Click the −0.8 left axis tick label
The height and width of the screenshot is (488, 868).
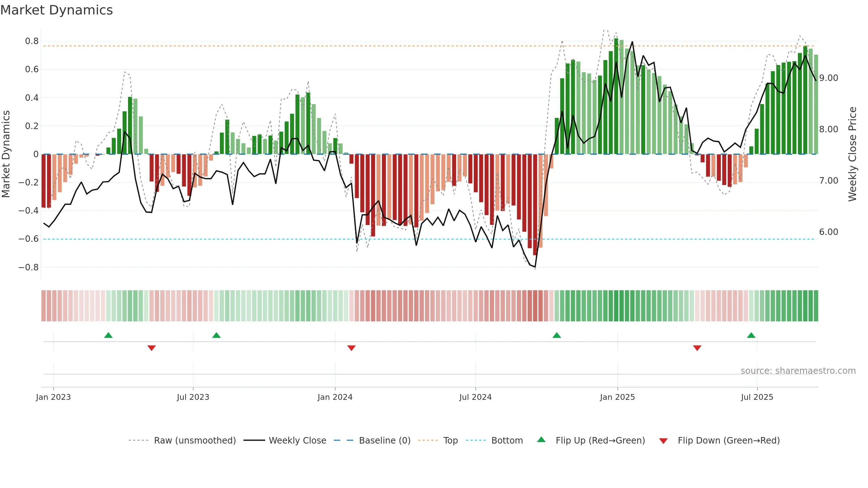click(29, 267)
